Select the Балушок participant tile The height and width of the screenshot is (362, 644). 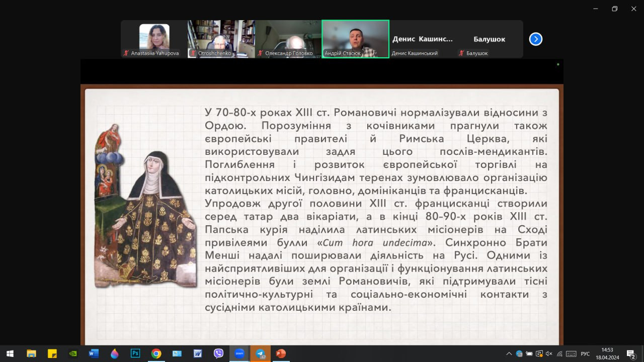(x=489, y=39)
